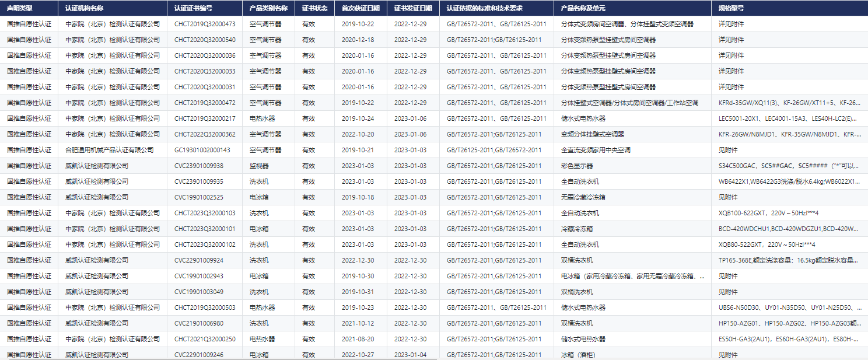Click certificate number CHCT2021Q32000250

tap(205, 339)
